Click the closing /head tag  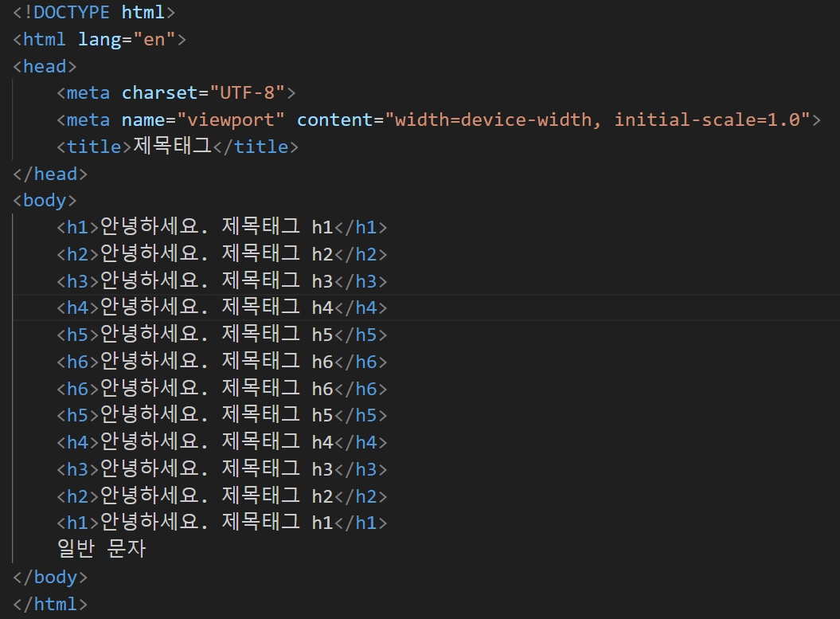pyautogui.click(x=50, y=174)
